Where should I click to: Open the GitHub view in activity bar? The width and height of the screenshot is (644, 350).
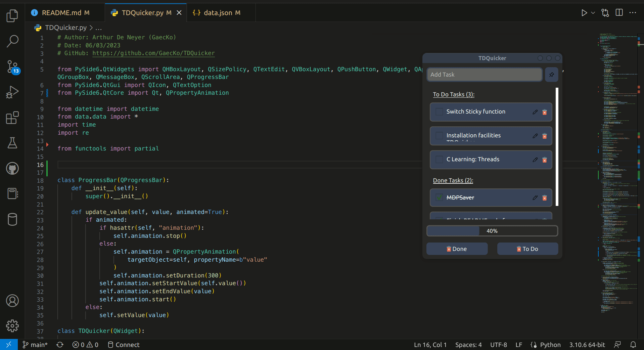click(12, 168)
